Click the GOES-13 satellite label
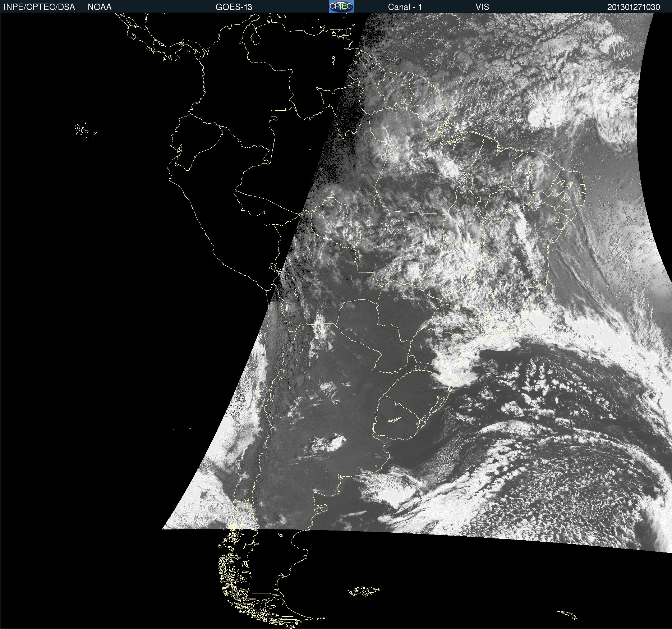The height and width of the screenshot is (629, 672). tap(234, 7)
